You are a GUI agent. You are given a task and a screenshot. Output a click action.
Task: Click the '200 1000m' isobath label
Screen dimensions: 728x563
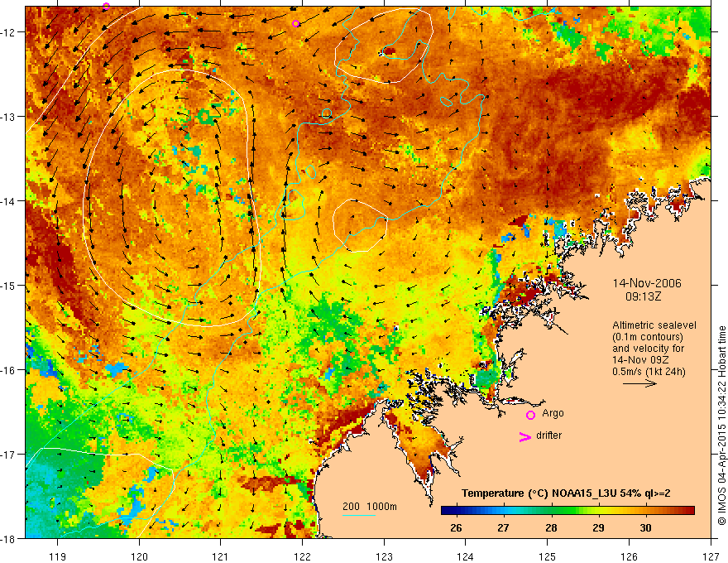370,507
